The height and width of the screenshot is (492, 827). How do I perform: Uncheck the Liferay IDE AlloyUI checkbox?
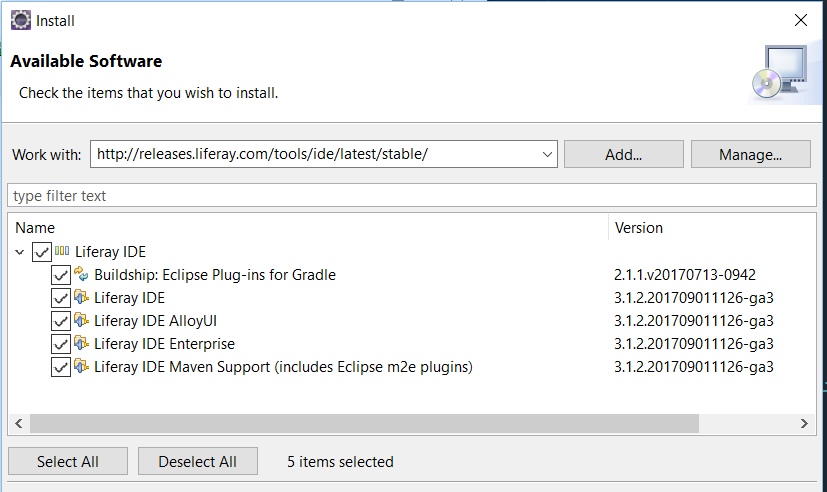[x=61, y=321]
